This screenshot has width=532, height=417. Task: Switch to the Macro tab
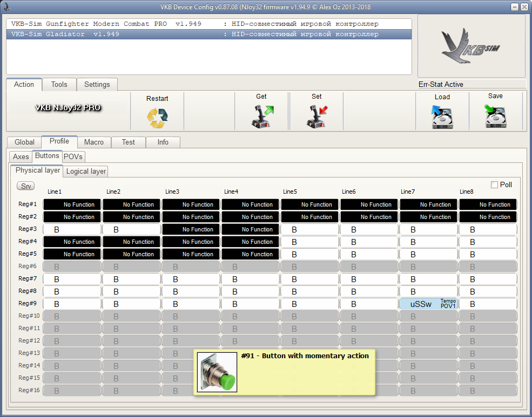click(x=94, y=142)
